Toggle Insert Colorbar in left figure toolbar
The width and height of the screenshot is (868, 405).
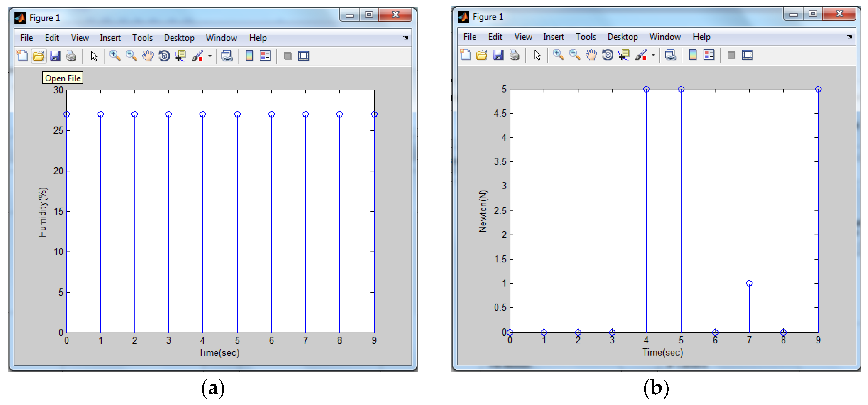[x=249, y=56]
